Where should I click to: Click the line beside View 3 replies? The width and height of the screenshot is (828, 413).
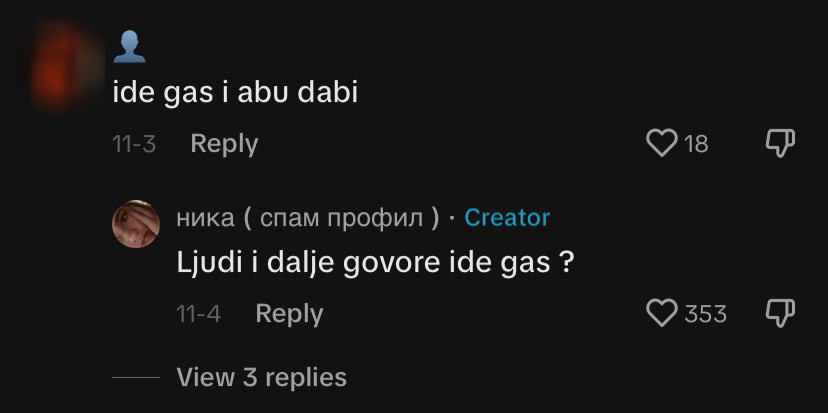click(136, 377)
